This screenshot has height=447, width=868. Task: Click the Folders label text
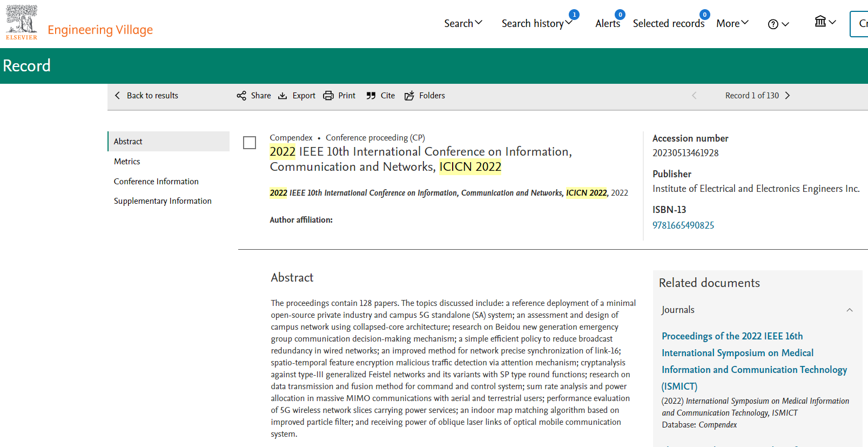[432, 96]
